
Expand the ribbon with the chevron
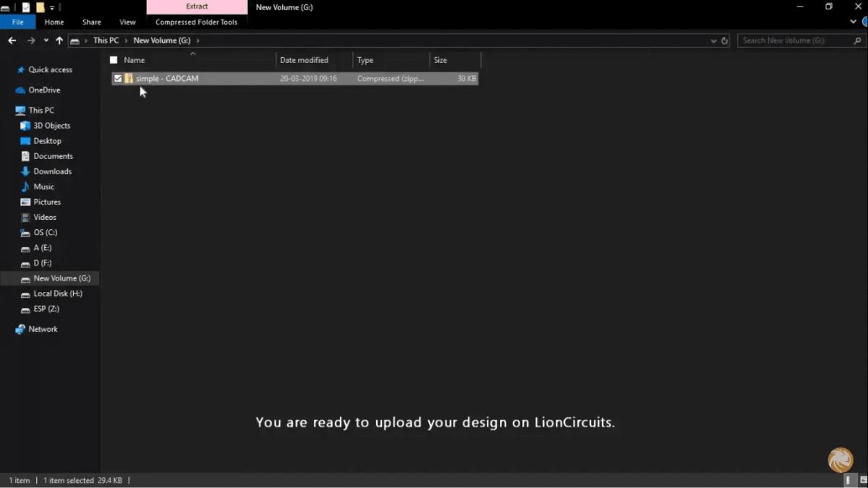(854, 22)
